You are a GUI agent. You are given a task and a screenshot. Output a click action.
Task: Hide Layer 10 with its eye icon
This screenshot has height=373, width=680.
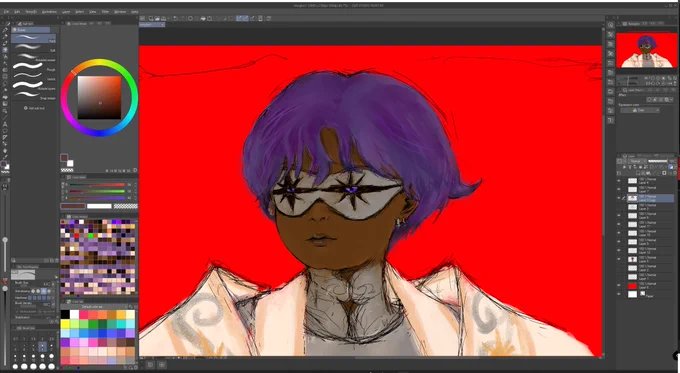618,233
